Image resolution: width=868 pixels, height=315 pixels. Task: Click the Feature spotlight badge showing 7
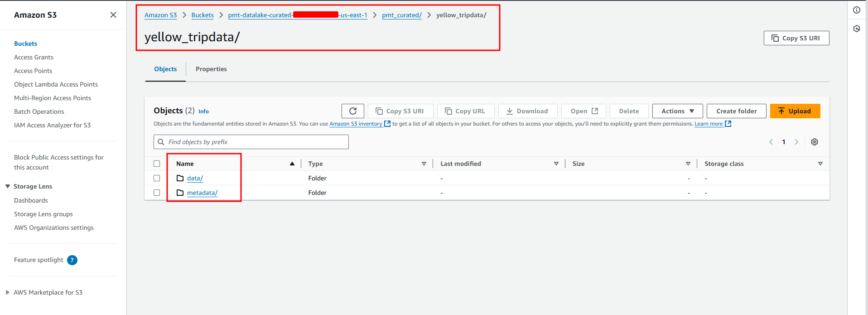(72, 260)
